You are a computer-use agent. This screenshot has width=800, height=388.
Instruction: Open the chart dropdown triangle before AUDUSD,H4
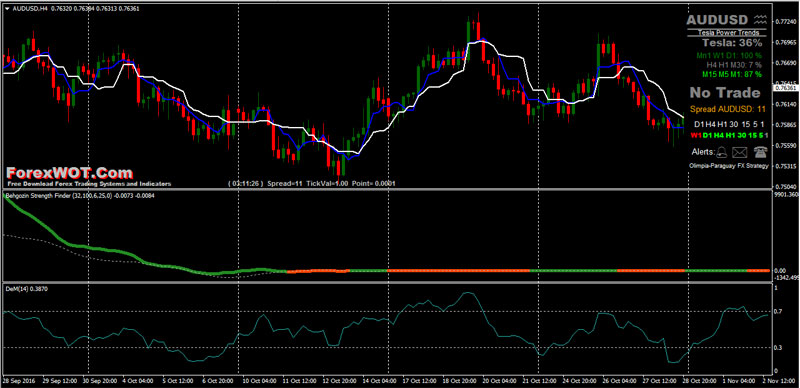(x=6, y=9)
